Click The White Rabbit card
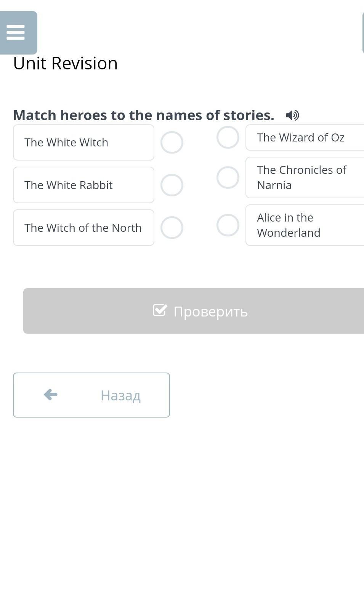Image resolution: width=364 pixels, height=604 pixels. (84, 185)
